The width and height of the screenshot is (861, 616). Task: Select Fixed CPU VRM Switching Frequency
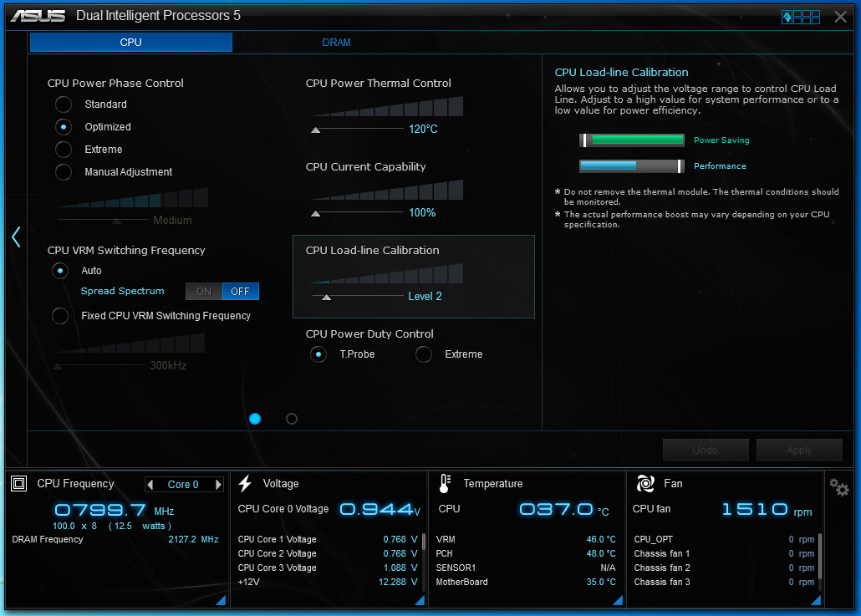click(60, 316)
